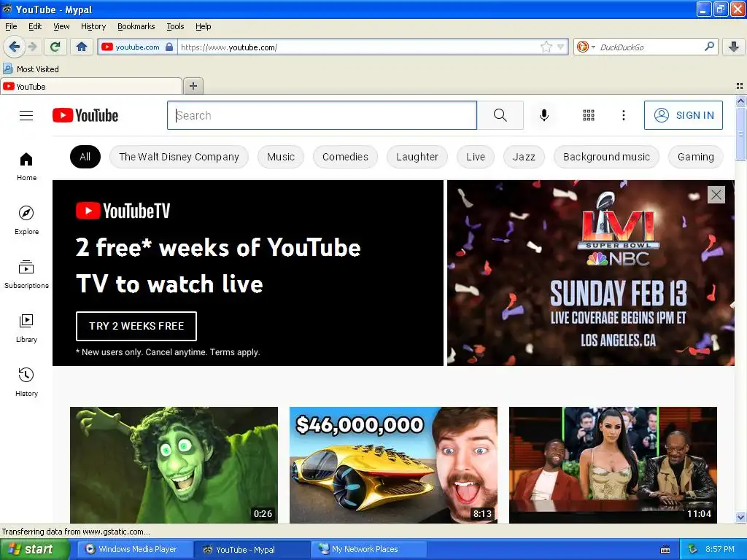Image resolution: width=747 pixels, height=560 pixels.
Task: Open the list-all-tabs button
Action: click(x=740, y=86)
